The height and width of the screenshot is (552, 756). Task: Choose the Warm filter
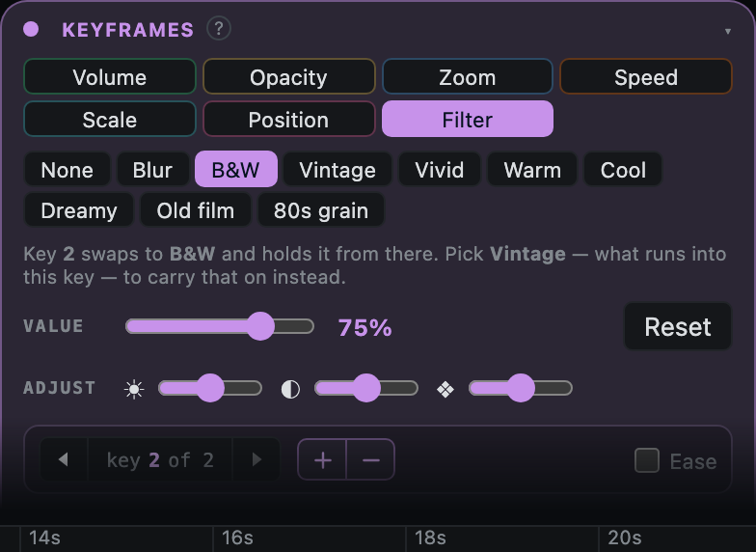pos(532,170)
